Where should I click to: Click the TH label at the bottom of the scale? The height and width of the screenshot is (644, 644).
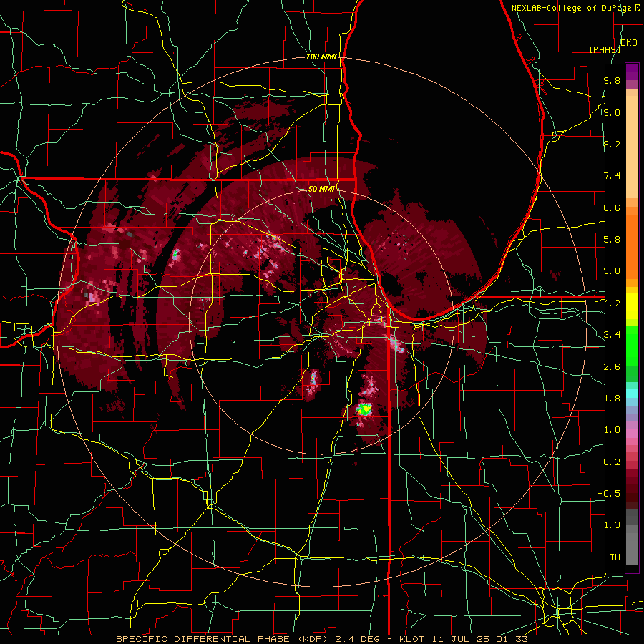coord(615,557)
